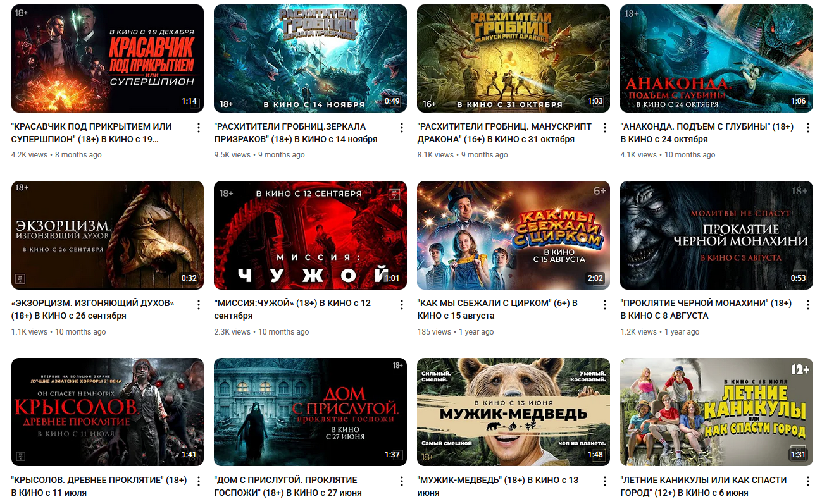
Task: Open title link "КРАСАВЧИК ПОД ПРИКРЫТИЕМ ИЛИ СУПЕРШПИОН"
Action: (x=92, y=133)
